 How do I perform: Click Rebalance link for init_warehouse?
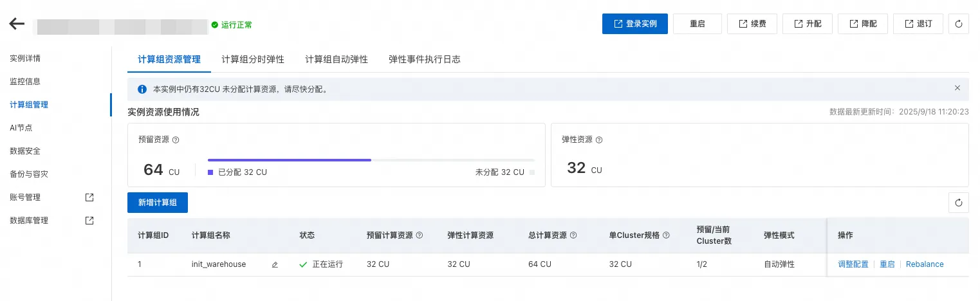click(x=925, y=264)
